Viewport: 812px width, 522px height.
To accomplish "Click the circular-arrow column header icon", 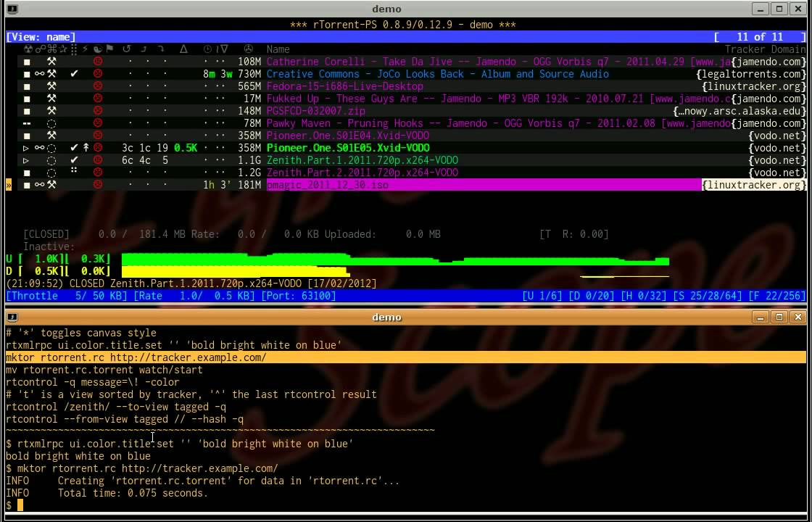I will click(126, 49).
